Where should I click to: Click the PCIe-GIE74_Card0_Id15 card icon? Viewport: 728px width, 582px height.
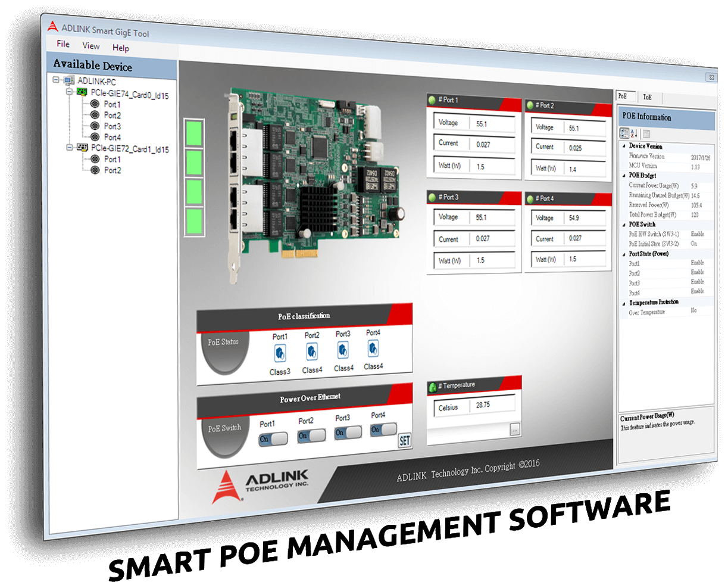coord(82,93)
